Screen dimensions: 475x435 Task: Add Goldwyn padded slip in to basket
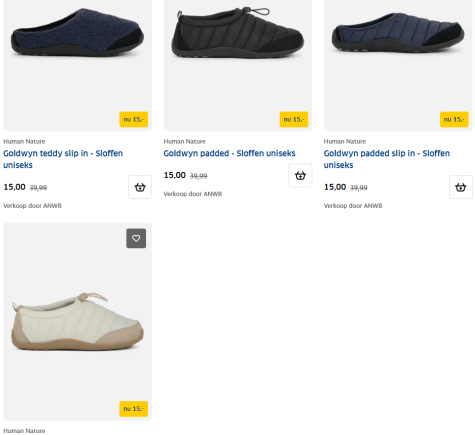click(461, 187)
